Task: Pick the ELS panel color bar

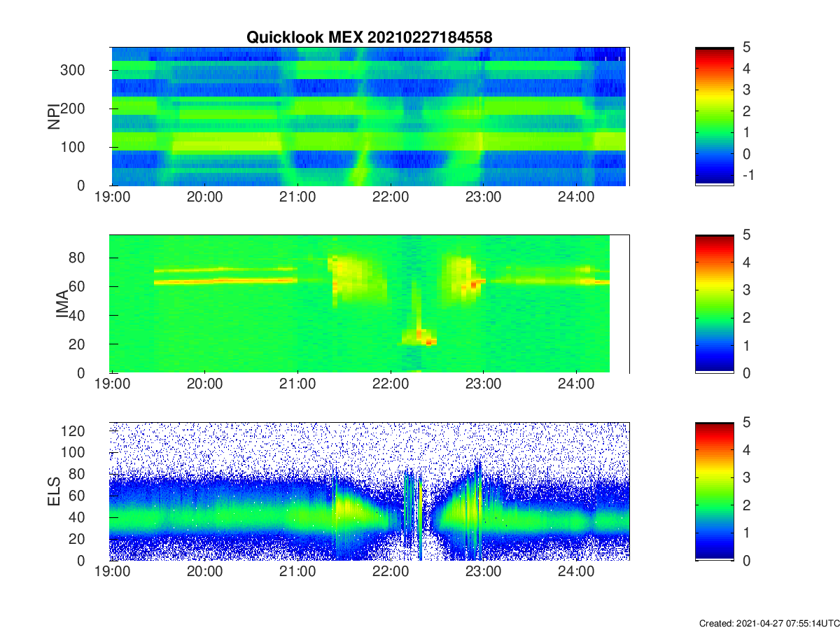Action: pos(715,491)
